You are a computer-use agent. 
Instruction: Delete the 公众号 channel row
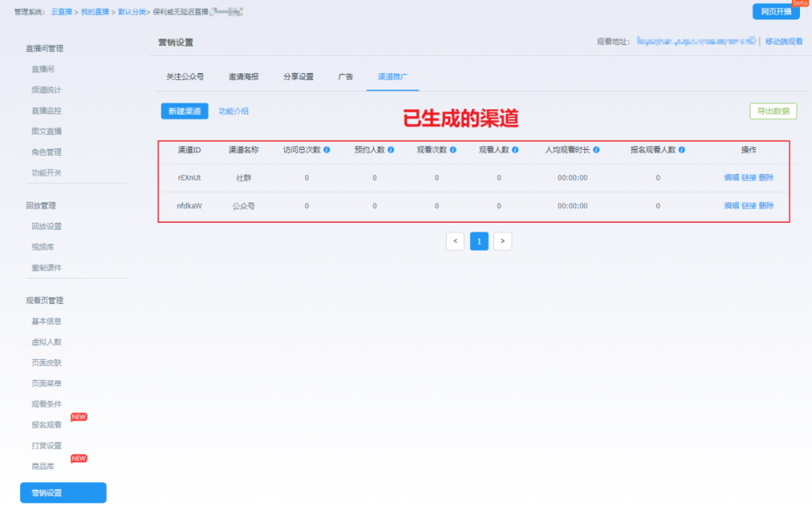click(x=766, y=205)
